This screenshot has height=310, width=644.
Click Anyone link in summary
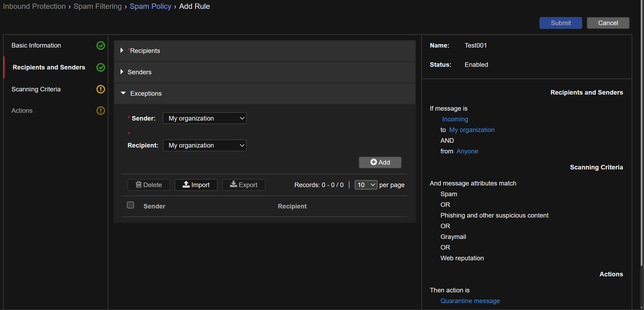click(x=467, y=151)
